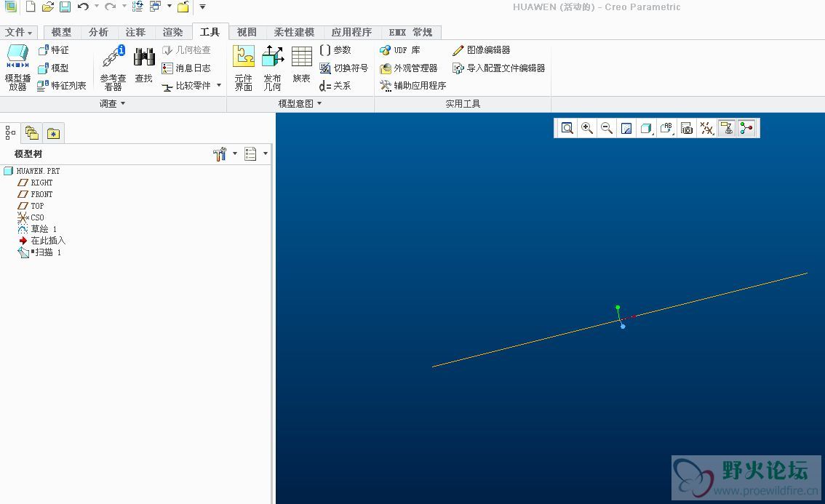
Task: Open 辅助应用程序 auxiliary applications
Action: [413, 86]
